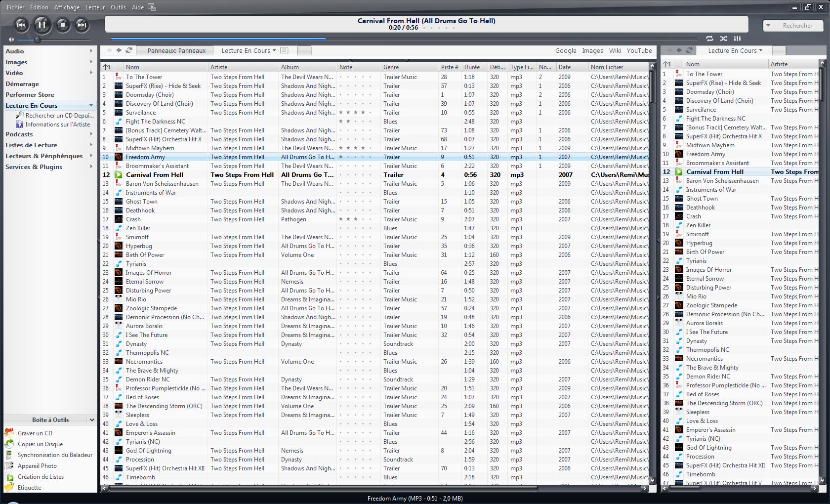Open Démarrage in the sidebar

point(22,84)
